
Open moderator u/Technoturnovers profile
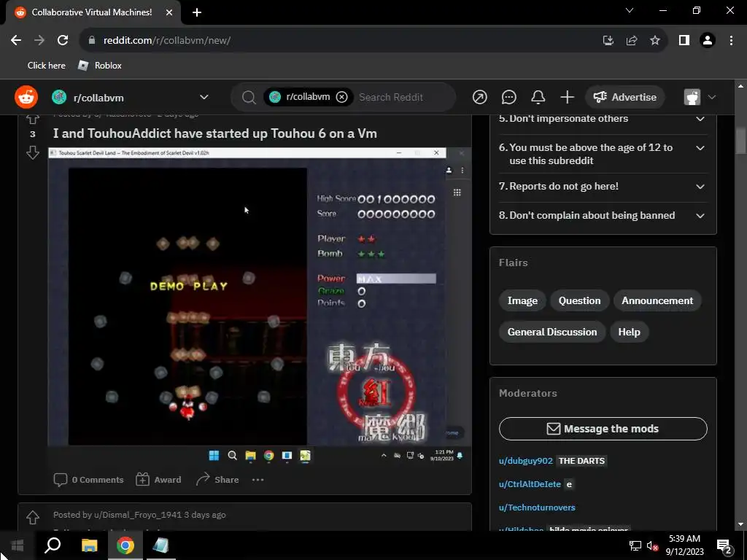pyautogui.click(x=537, y=507)
